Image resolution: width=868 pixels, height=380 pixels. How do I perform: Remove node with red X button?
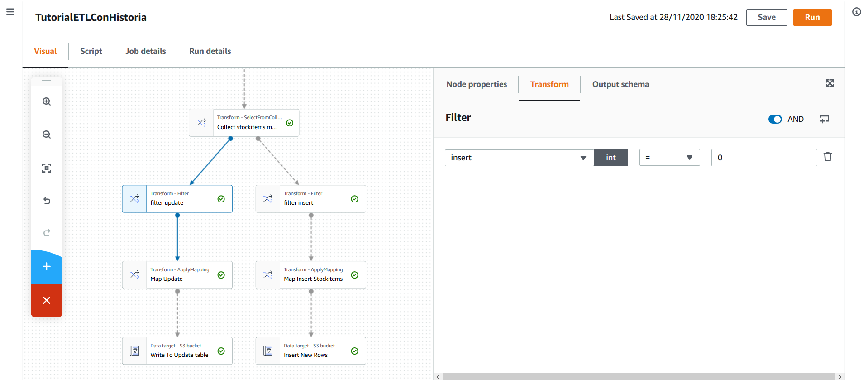(x=47, y=300)
